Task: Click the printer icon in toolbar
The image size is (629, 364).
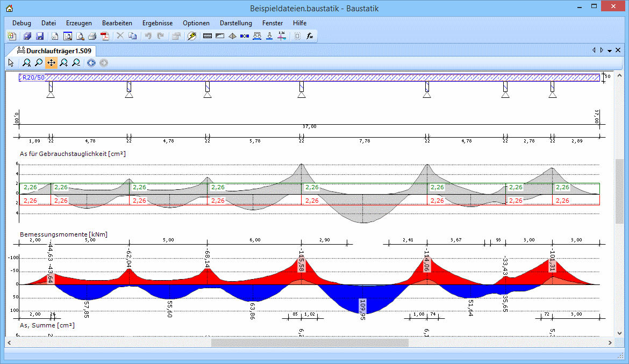Action: click(92, 36)
